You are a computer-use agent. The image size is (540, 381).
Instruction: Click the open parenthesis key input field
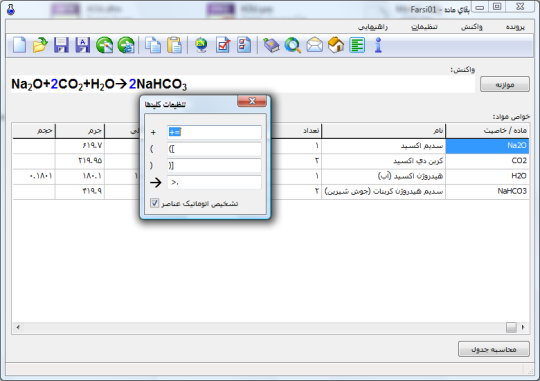click(214, 149)
